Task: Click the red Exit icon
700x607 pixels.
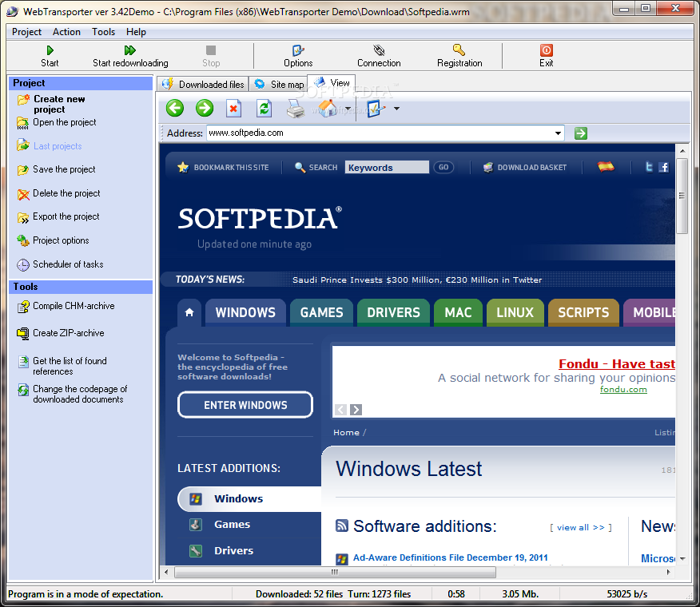Action: pyautogui.click(x=546, y=50)
